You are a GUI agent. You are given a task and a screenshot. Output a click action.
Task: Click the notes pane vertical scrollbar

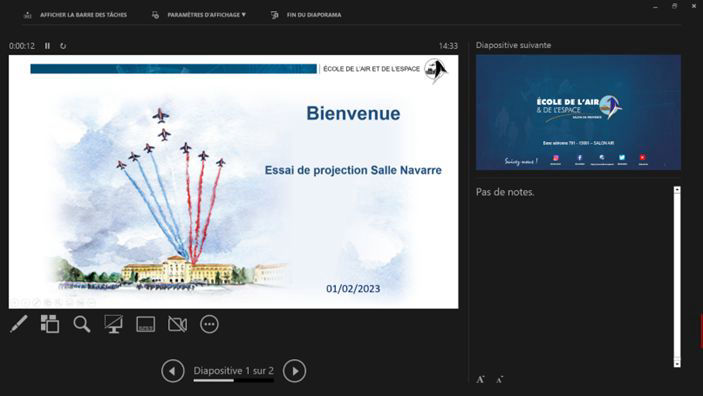[677, 277]
